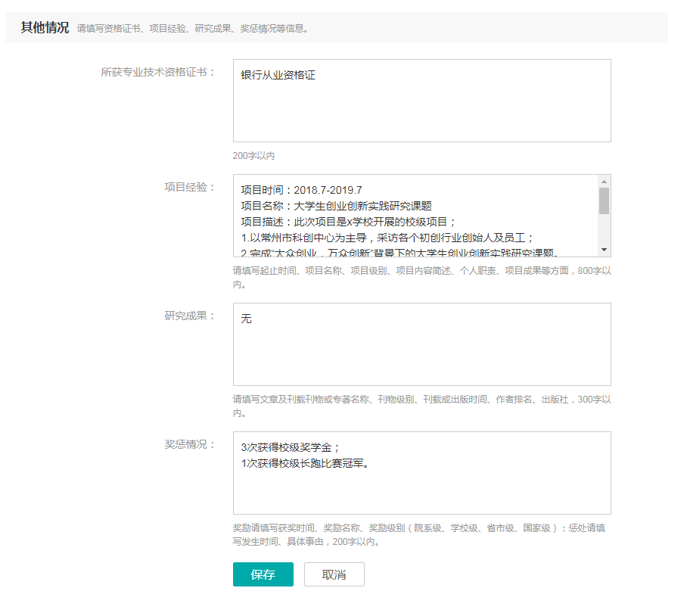Place cursor on 项目时间：2018.7-2019.7 line

(x=301, y=190)
